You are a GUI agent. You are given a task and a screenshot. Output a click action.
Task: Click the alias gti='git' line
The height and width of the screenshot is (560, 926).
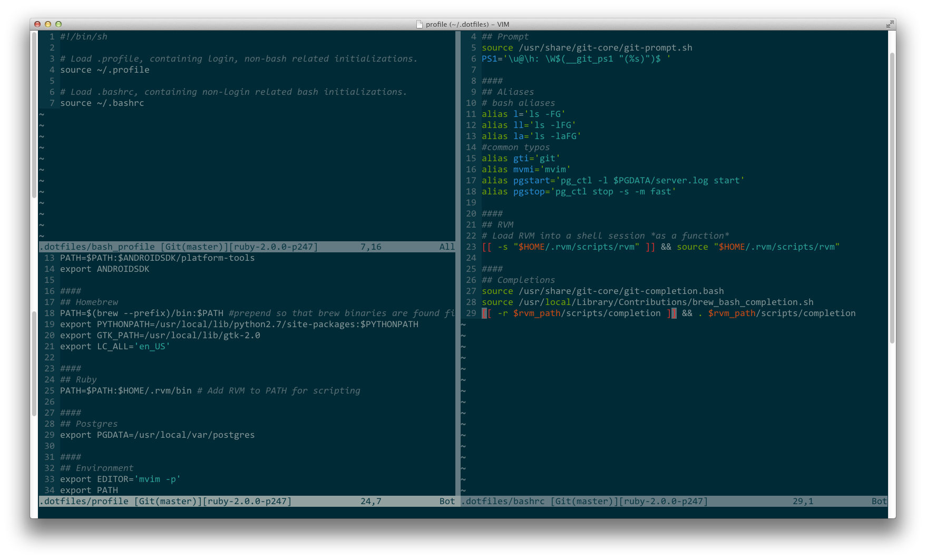[x=521, y=158]
